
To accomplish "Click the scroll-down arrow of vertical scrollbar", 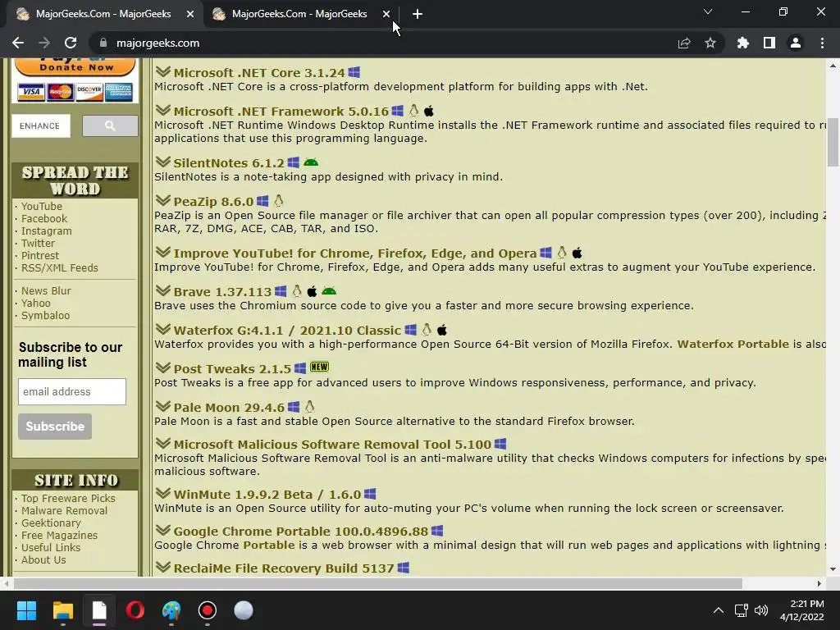I will pos(833,569).
